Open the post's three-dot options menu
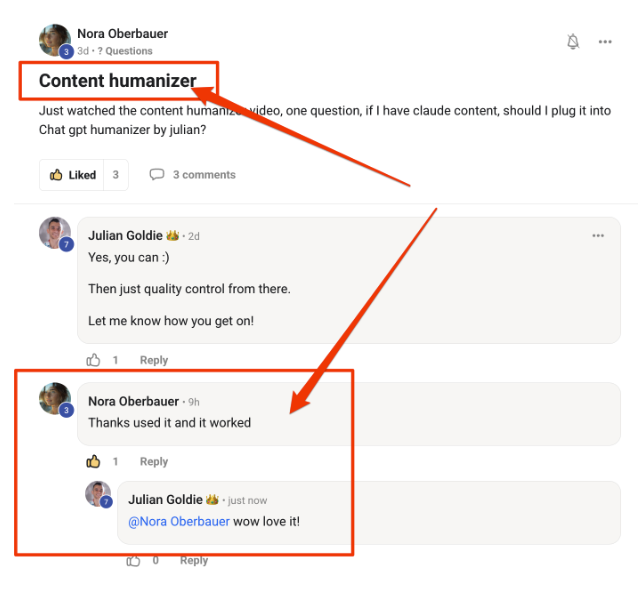The height and width of the screenshot is (602, 638). tap(605, 42)
